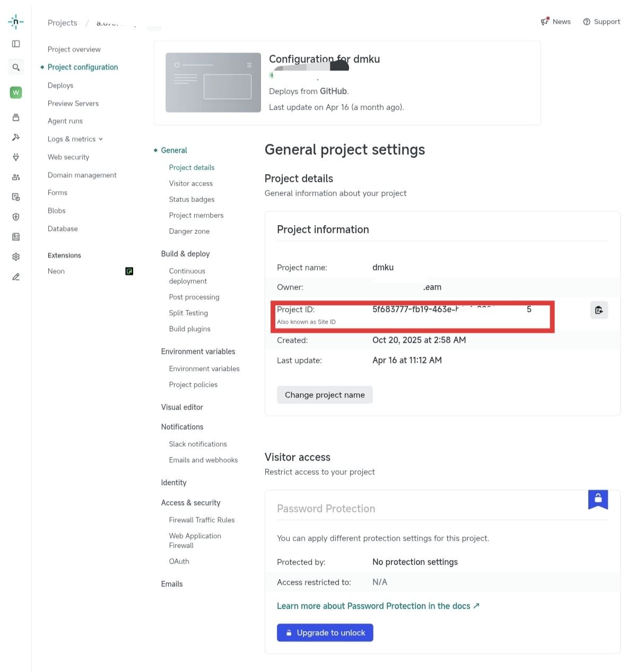Open Emails and webhooks settings

[204, 460]
